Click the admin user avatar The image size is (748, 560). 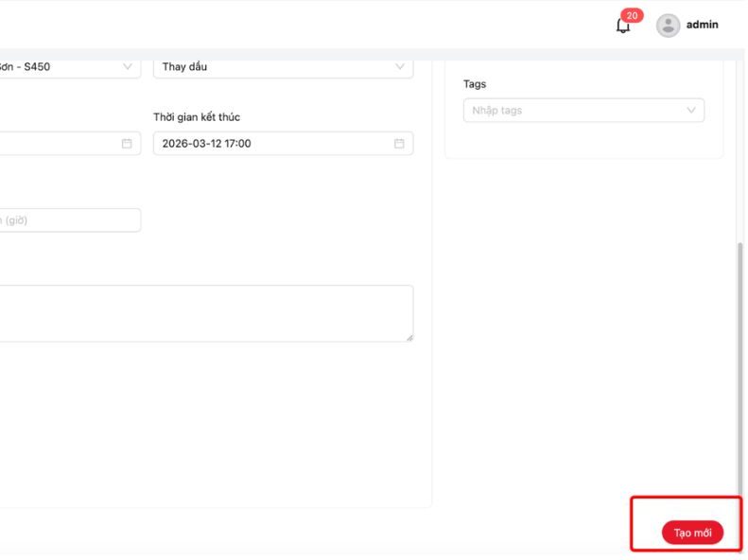(668, 26)
